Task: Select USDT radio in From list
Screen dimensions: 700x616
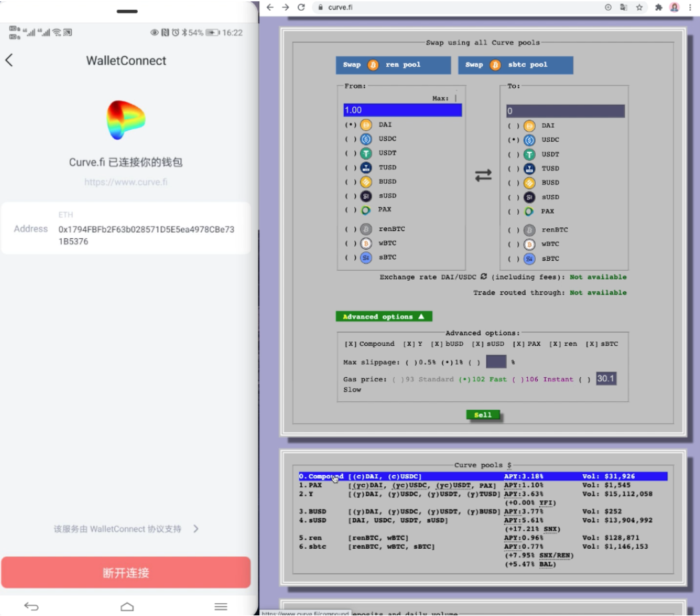Action: coord(350,154)
